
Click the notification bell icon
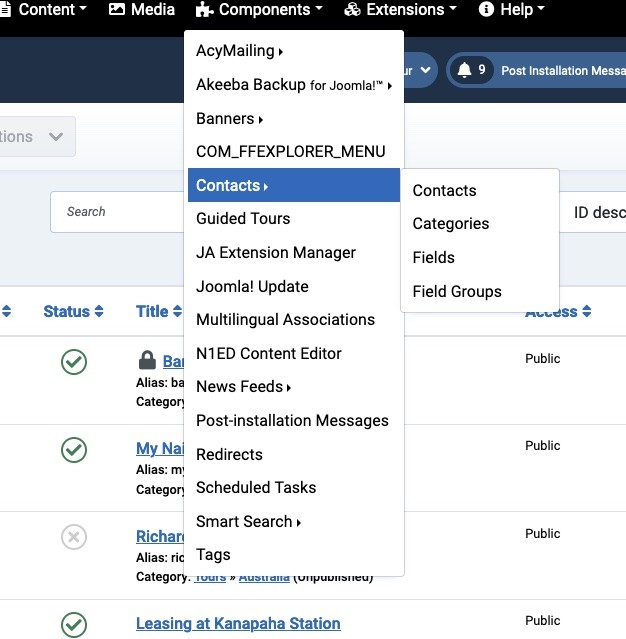coord(464,70)
